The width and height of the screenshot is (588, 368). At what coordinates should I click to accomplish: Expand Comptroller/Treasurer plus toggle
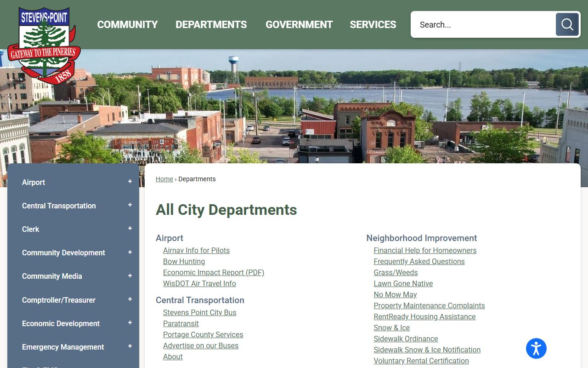point(130,299)
